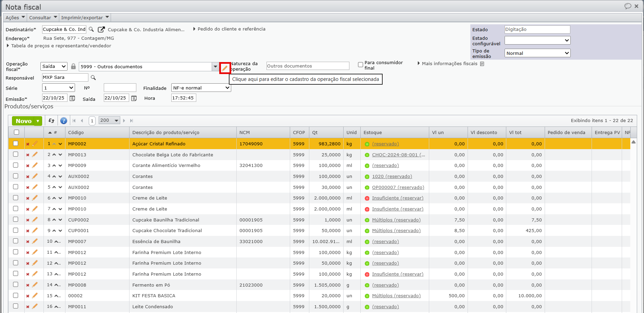Click the green Novo button
Viewport: 644px width, 313px height.
point(23,121)
